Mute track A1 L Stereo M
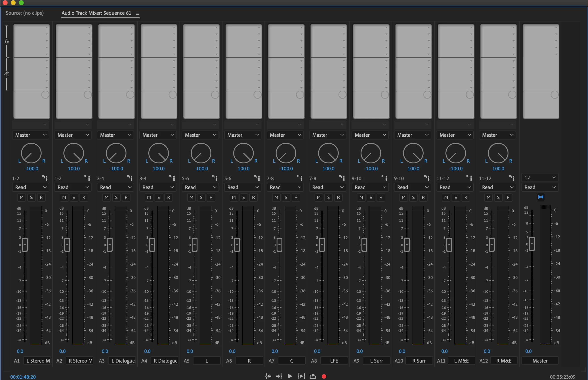Screen dimensions: 588x380 [x=22, y=197]
